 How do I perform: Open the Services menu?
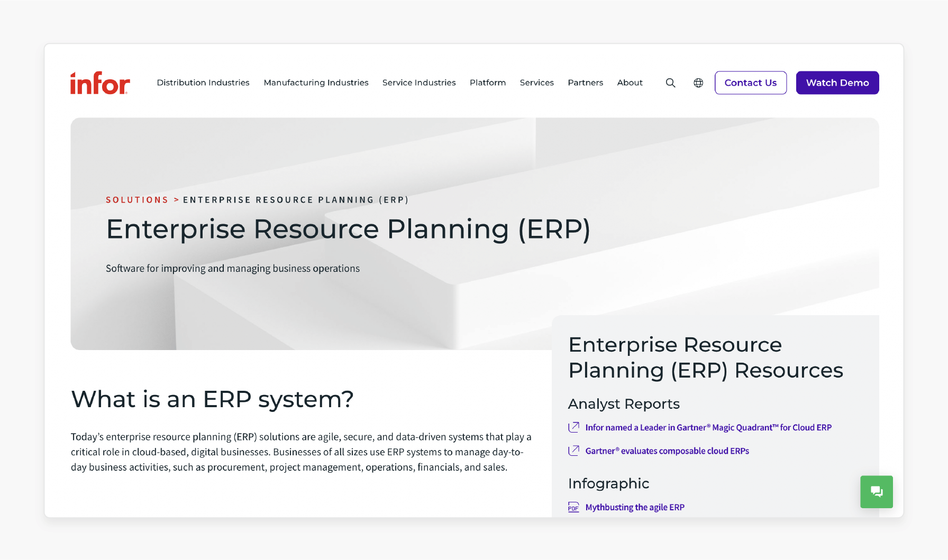click(x=536, y=82)
